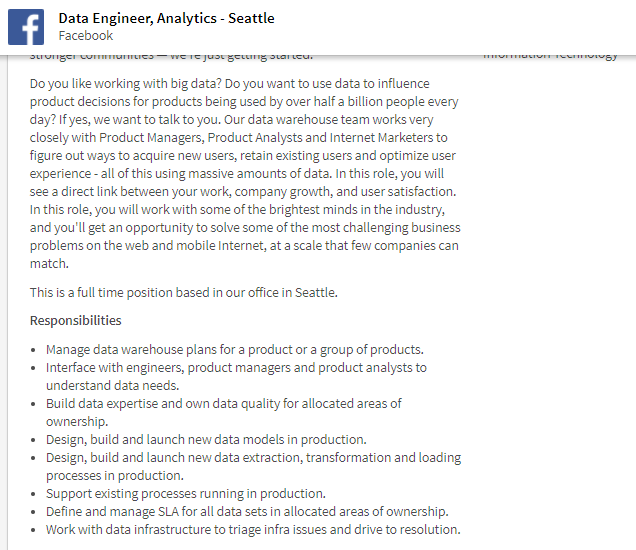636x550 pixels.
Task: Click the Responsibilities heading
Action: click(76, 320)
